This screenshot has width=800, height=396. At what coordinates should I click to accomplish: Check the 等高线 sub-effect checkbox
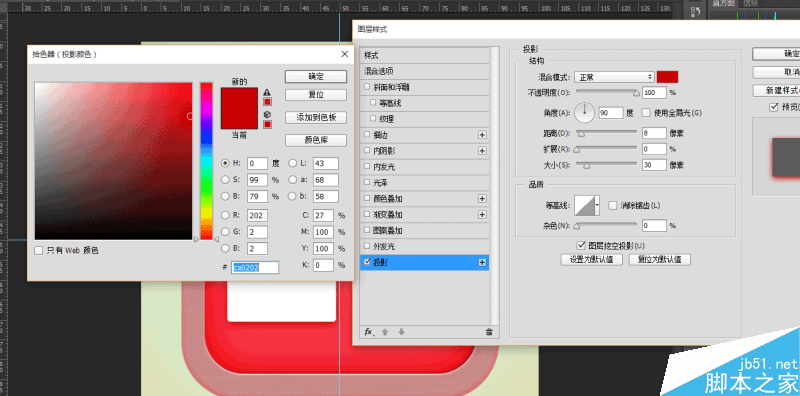[x=373, y=103]
